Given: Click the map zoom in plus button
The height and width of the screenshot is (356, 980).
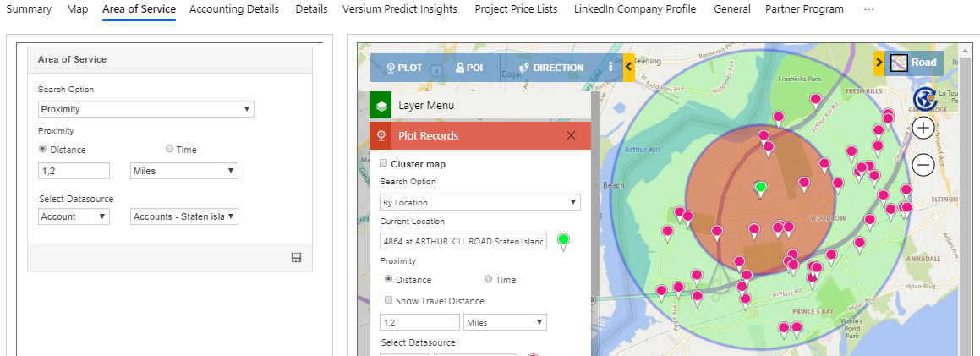Looking at the screenshot, I should [923, 129].
